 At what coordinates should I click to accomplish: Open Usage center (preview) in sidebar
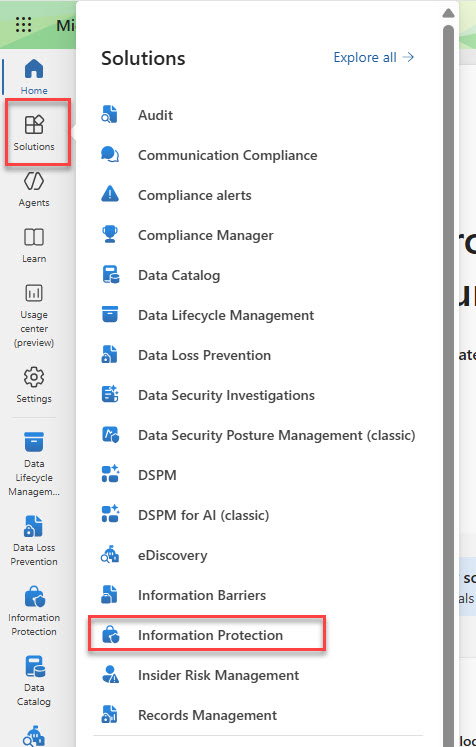pyautogui.click(x=34, y=315)
